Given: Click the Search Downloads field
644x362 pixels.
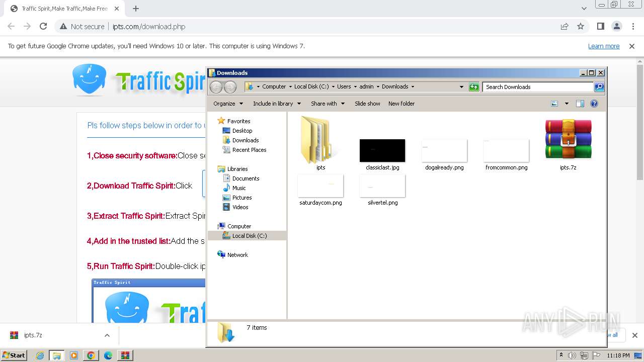Looking at the screenshot, I should (x=538, y=87).
